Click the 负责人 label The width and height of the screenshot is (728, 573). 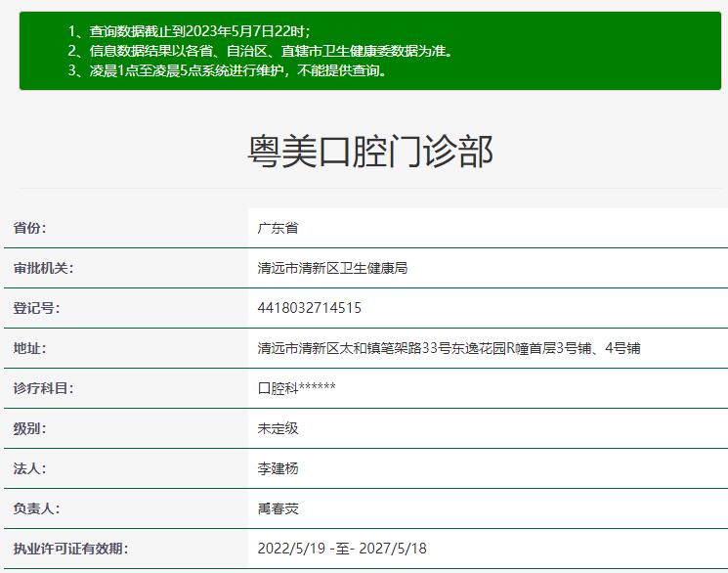coord(36,508)
